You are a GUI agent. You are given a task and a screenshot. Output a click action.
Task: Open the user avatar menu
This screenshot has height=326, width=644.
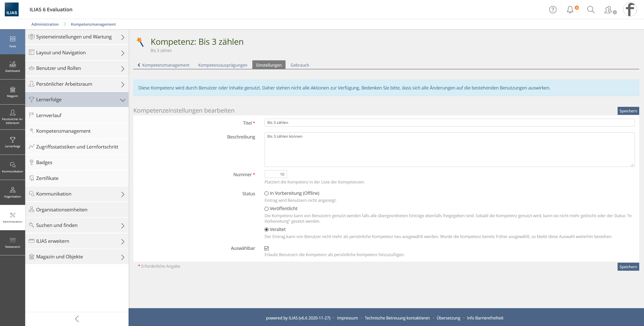click(x=630, y=10)
